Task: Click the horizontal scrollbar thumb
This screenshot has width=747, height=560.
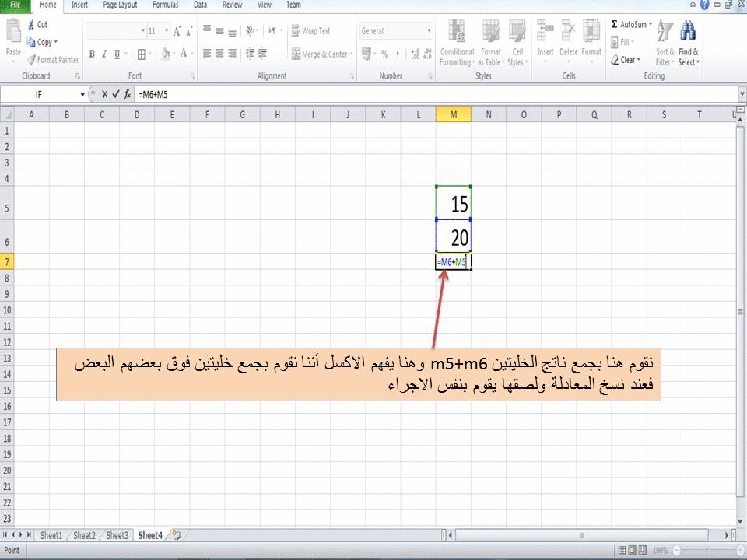Action: click(582, 535)
